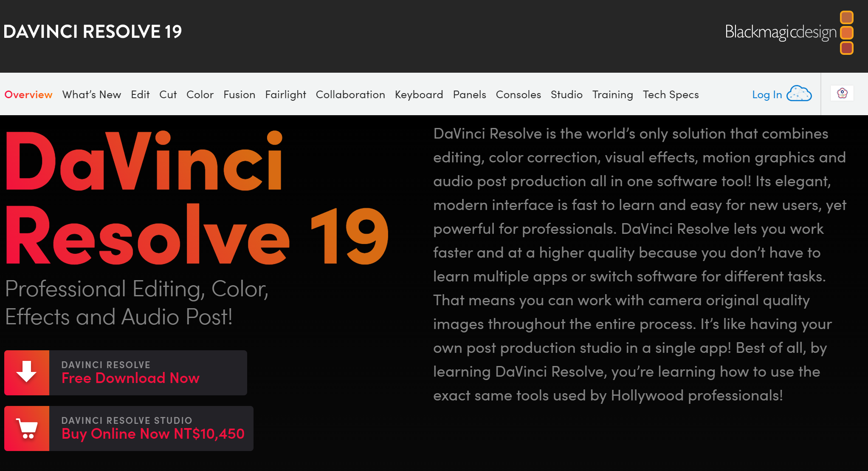Click Buy Online Now NT$10,450 button
Image resolution: width=868 pixels, height=471 pixels.
129,428
